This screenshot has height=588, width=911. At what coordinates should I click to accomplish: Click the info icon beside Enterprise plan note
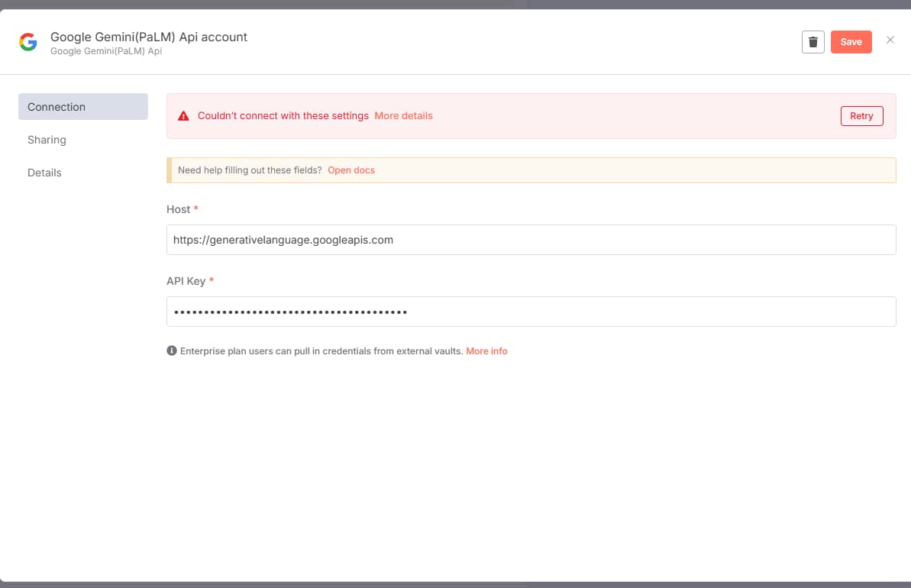pos(172,351)
